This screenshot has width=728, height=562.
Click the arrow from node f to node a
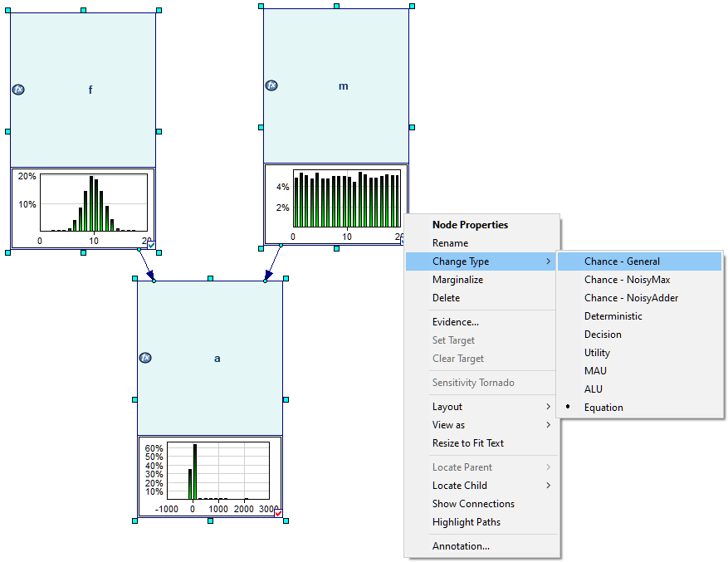click(147, 265)
